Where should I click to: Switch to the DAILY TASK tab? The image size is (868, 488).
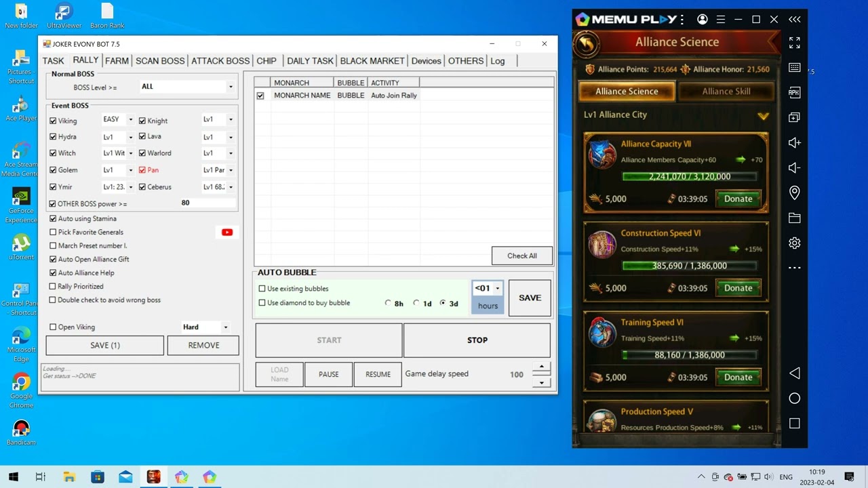coord(310,61)
